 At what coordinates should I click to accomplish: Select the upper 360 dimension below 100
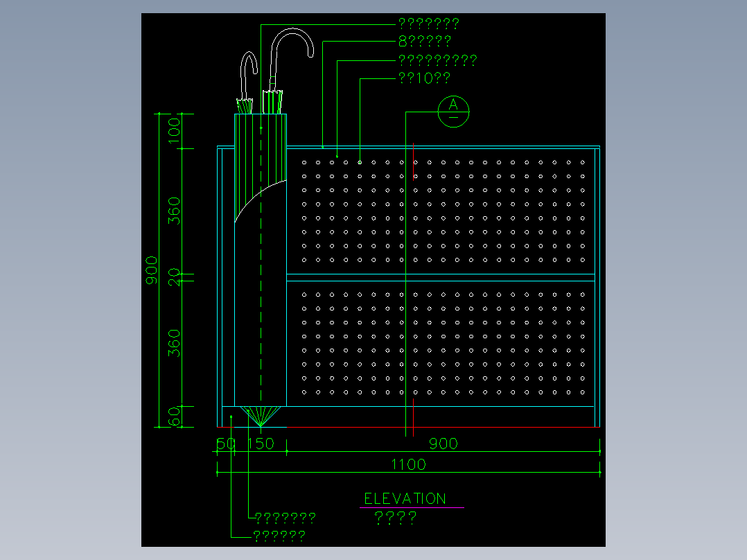[174, 211]
